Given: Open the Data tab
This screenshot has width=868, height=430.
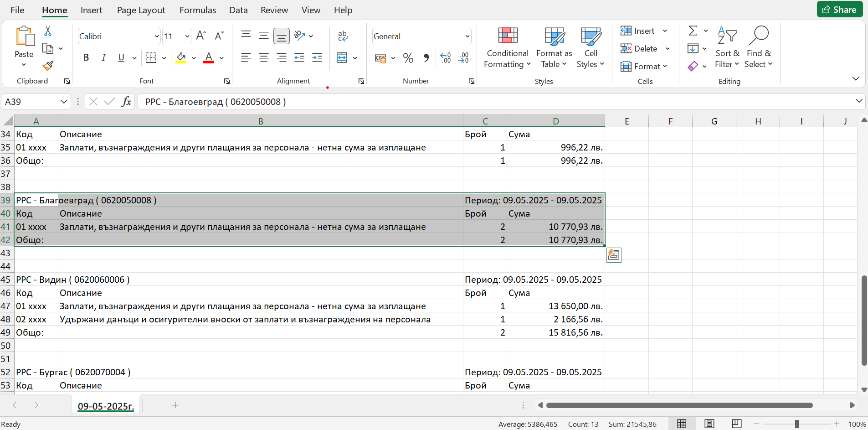Looking at the screenshot, I should point(238,10).
